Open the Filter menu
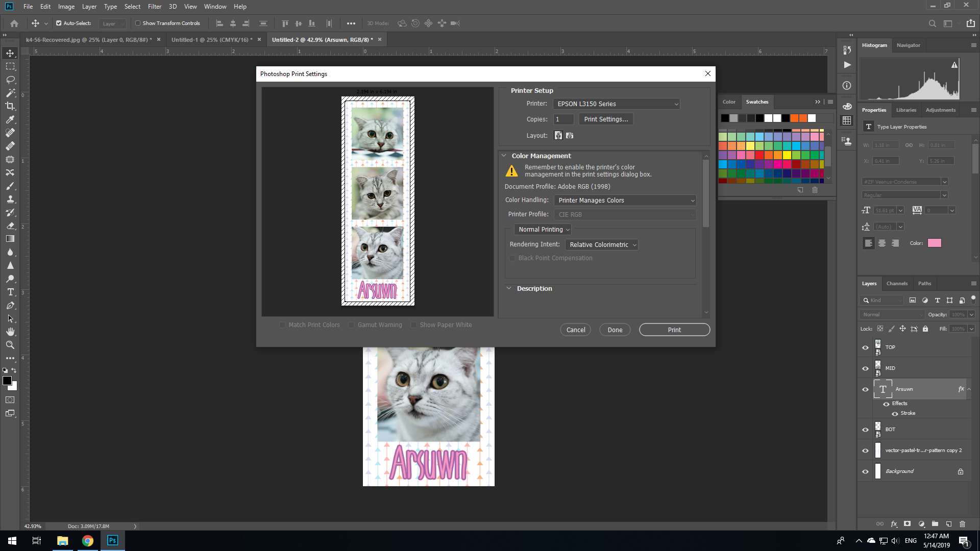980x551 pixels. (155, 7)
